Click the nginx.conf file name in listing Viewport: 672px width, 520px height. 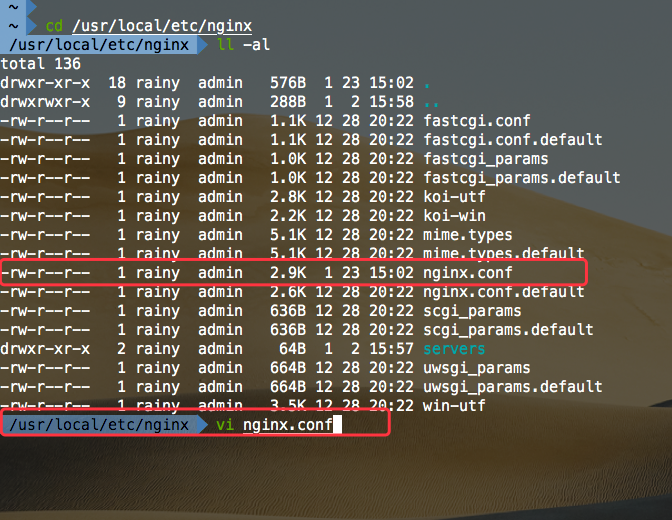[468, 273]
